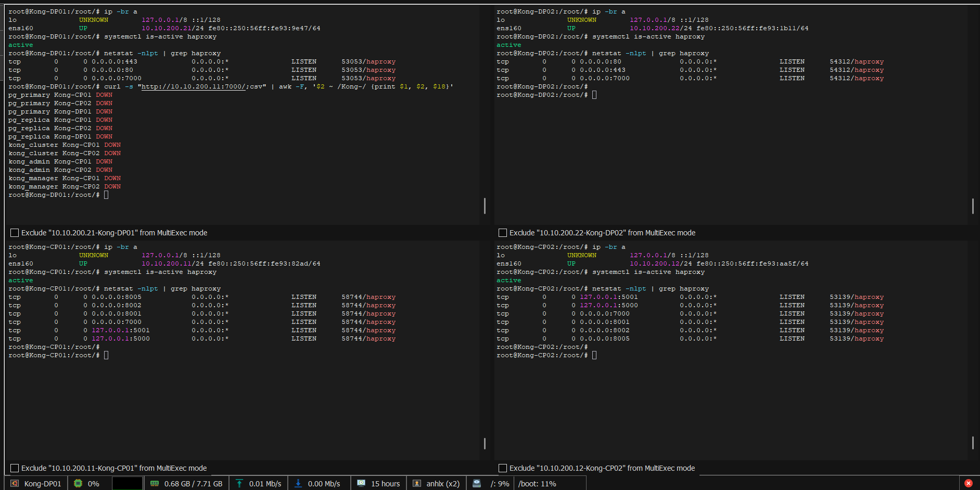
Task: Click the '/: 9%' root disk text
Action: click(500, 484)
